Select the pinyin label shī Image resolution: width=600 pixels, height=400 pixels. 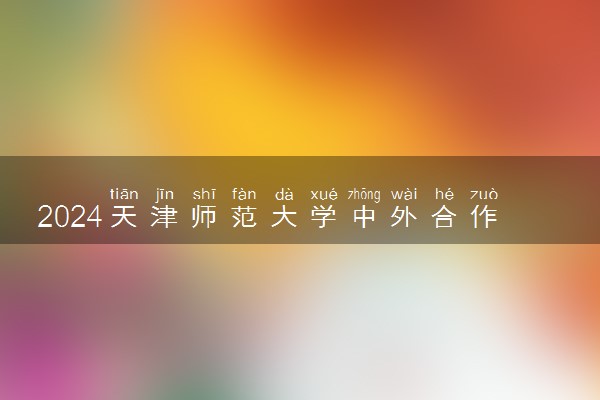(x=204, y=194)
